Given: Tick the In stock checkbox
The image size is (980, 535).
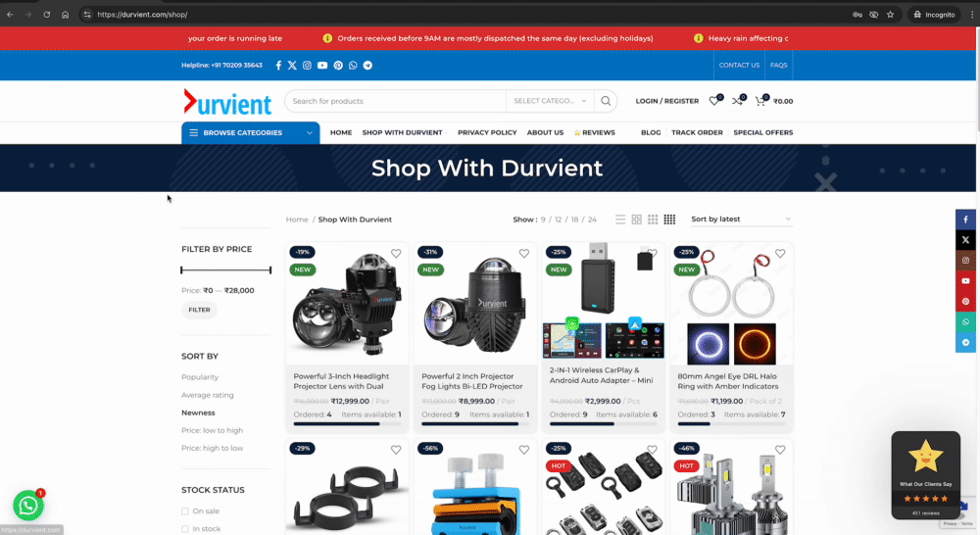Looking at the screenshot, I should pos(185,529).
